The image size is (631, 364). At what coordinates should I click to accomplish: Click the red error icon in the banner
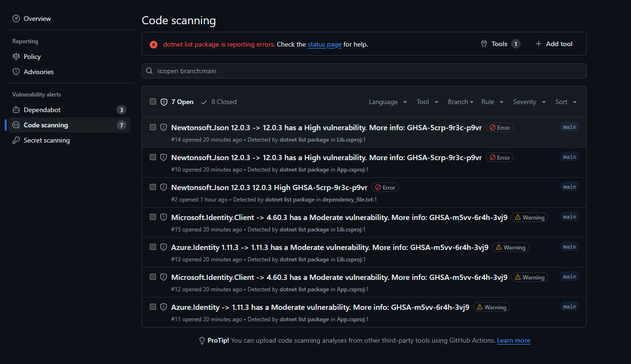click(154, 44)
